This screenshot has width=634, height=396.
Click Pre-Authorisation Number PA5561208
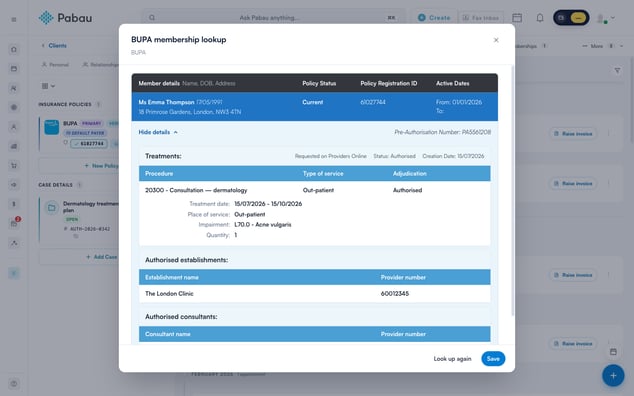[442, 132]
